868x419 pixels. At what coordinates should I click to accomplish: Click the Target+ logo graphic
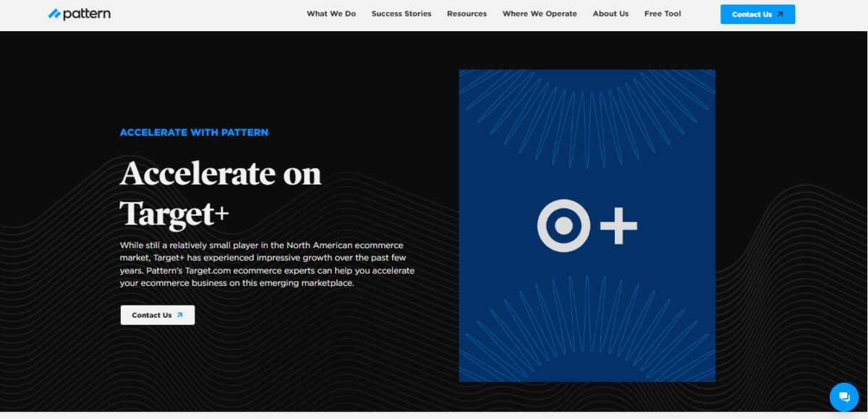pos(587,226)
